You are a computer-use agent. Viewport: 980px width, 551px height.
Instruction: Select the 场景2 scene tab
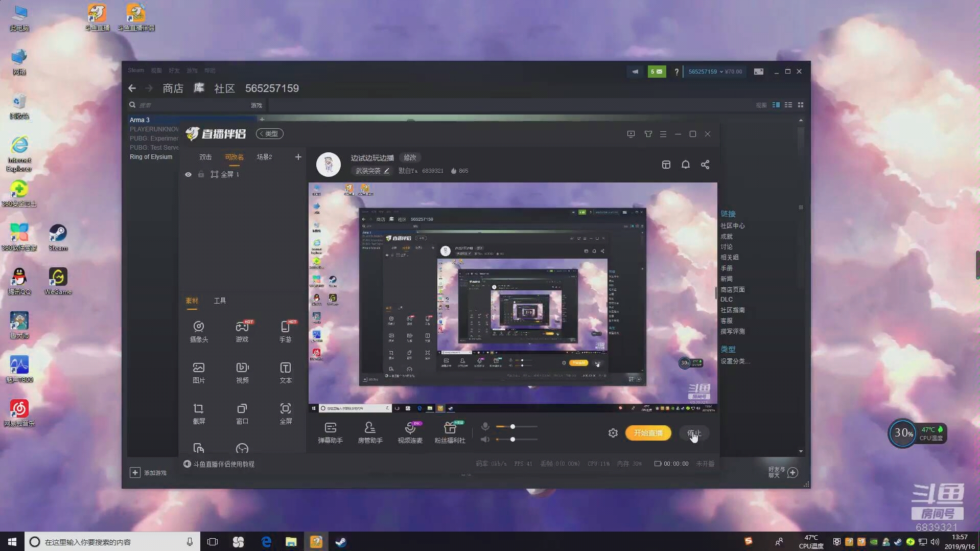tap(264, 157)
